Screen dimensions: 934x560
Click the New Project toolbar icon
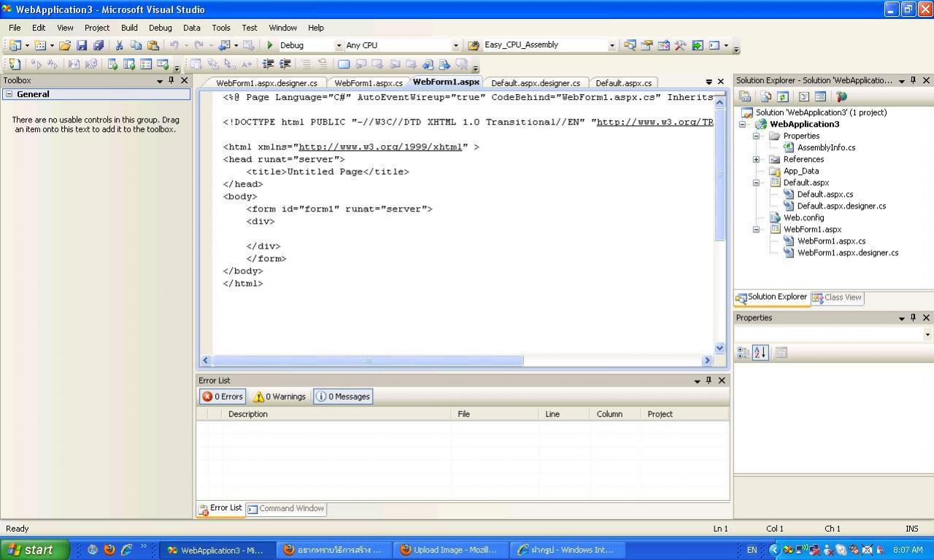[15, 45]
